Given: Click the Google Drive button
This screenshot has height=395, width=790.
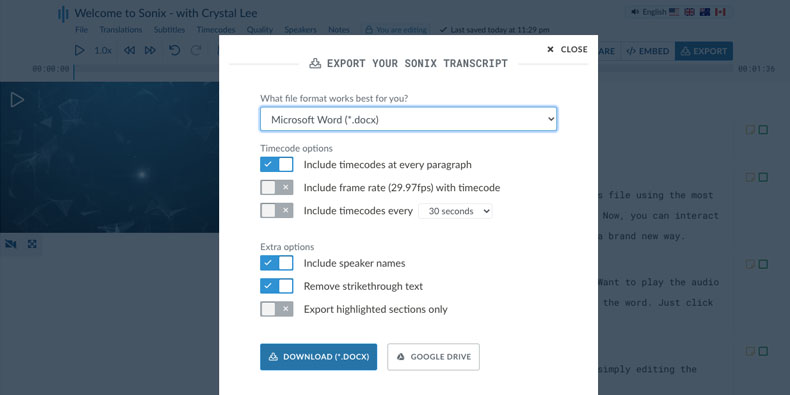Looking at the screenshot, I should [x=433, y=357].
